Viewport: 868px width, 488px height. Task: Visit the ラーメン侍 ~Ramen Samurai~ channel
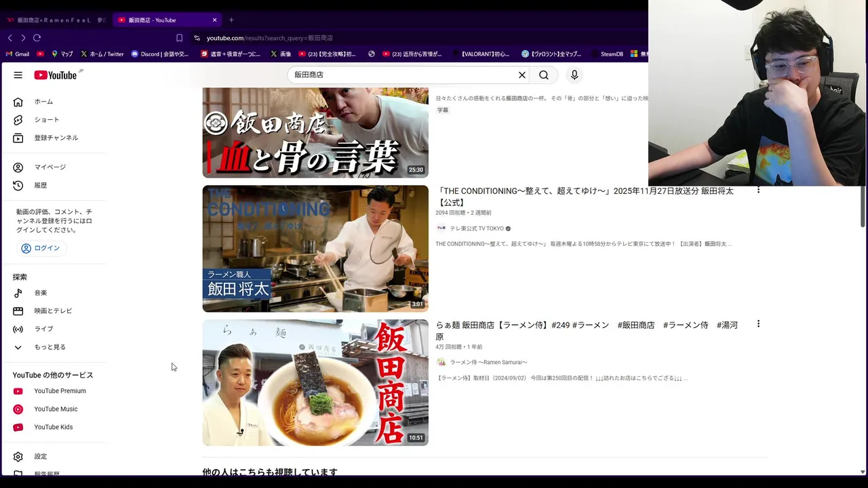[x=488, y=363]
